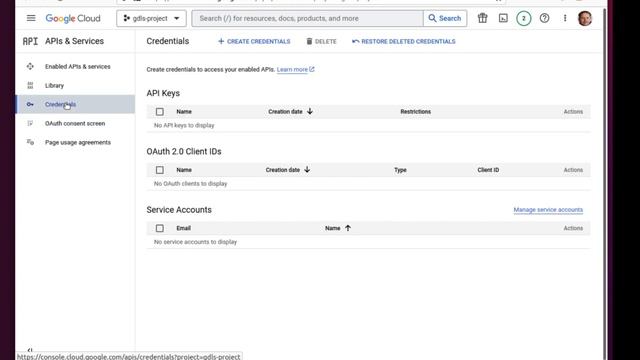The image size is (640, 360).
Task: Open notifications badge showing 2
Action: coord(524,18)
